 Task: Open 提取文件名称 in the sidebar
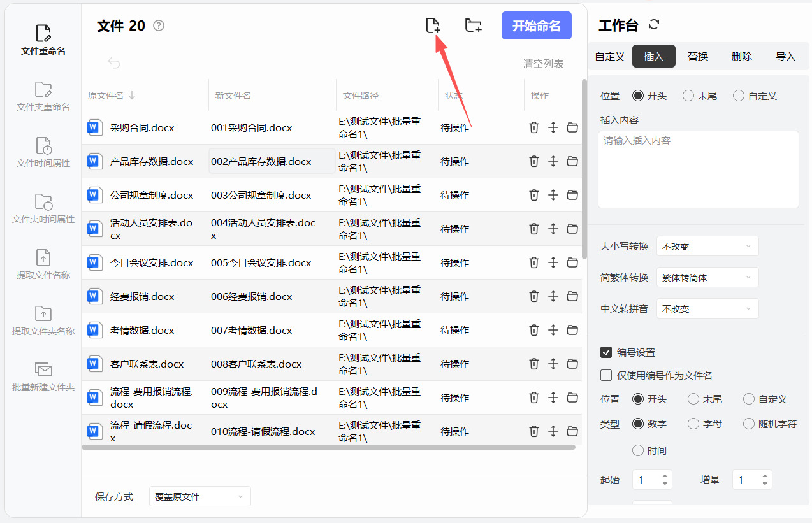click(x=43, y=264)
